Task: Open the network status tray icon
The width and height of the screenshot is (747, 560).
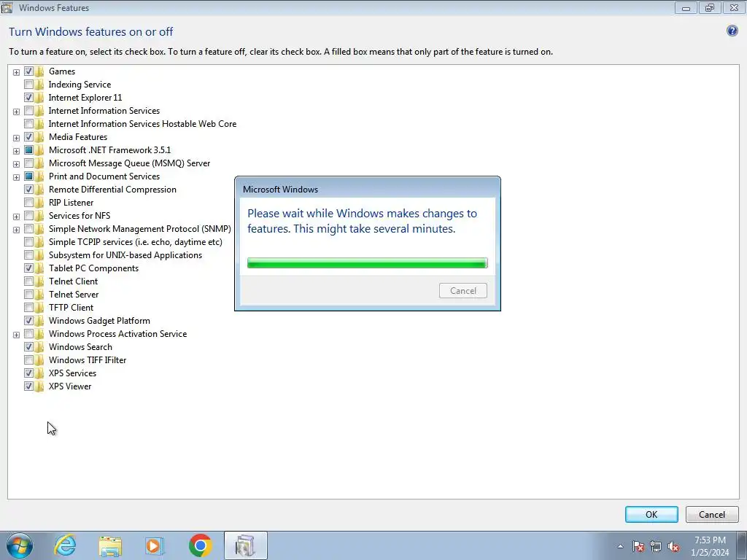Action: tap(656, 546)
